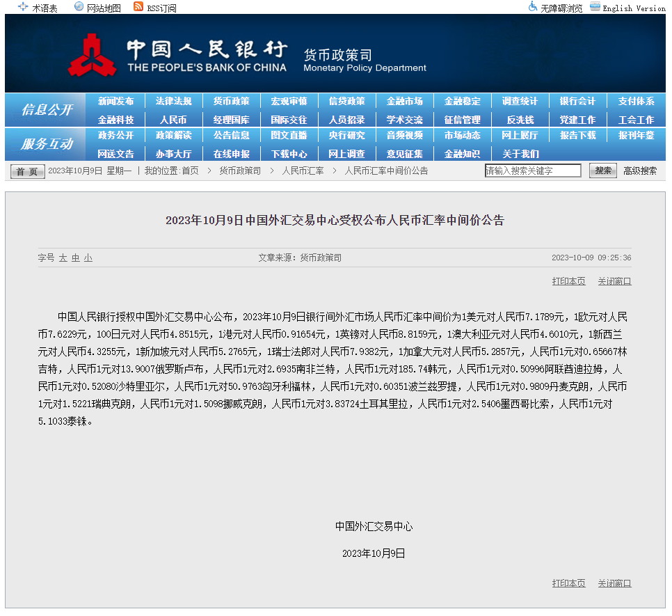Open the 支付体系 menu item

pos(636,101)
